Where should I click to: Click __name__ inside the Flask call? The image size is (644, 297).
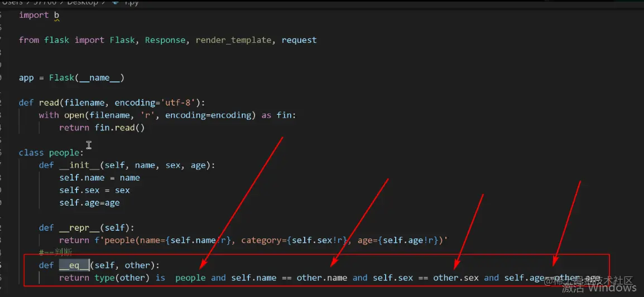[99, 78]
